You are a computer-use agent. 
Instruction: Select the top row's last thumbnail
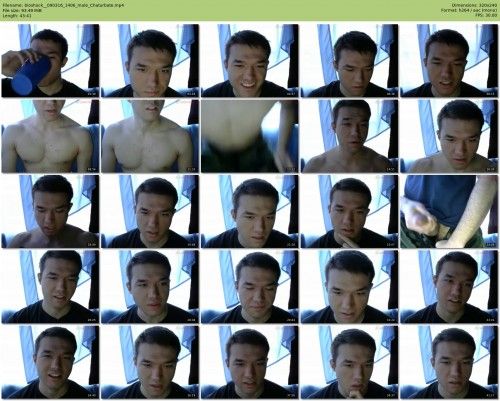pos(449,61)
